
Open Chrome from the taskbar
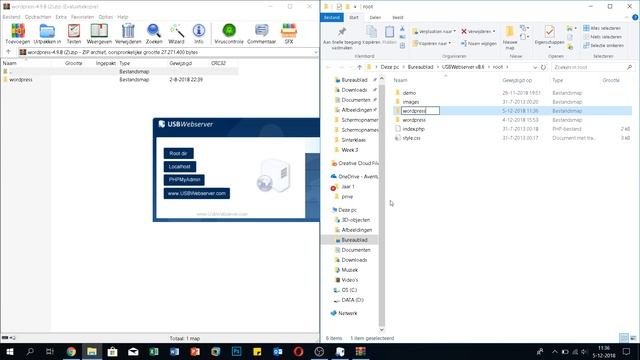(x=71, y=351)
